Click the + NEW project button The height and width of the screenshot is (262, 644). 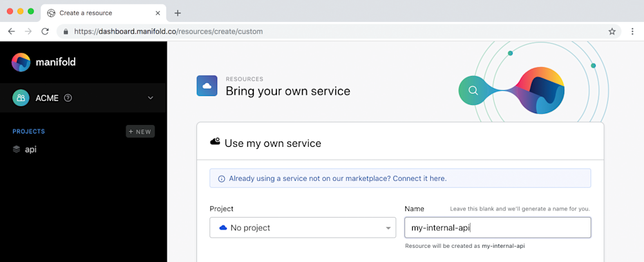pyautogui.click(x=140, y=131)
